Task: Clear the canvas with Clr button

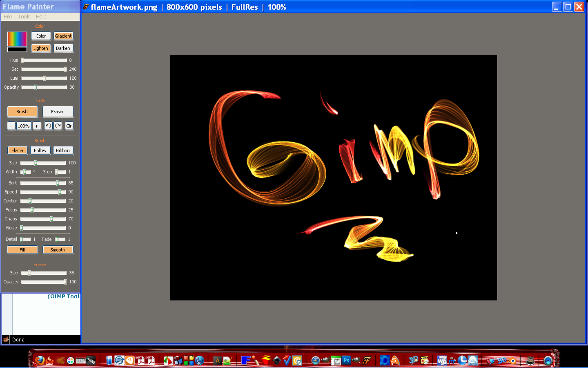Action: pos(69,126)
